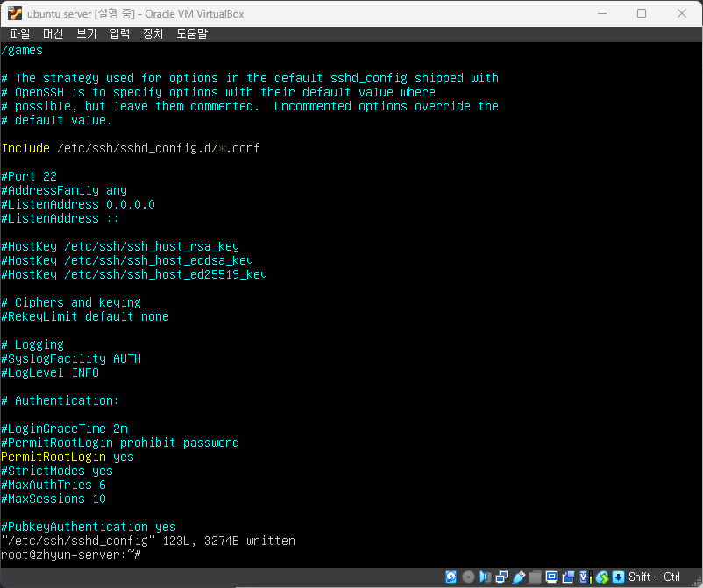703x588 pixels.
Task: Click the 'OpenSSH is to specify options' comment line
Action: 218,92
